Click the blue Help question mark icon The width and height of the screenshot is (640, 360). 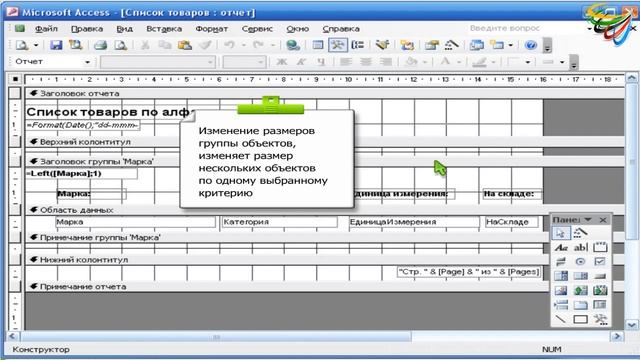[x=530, y=45]
